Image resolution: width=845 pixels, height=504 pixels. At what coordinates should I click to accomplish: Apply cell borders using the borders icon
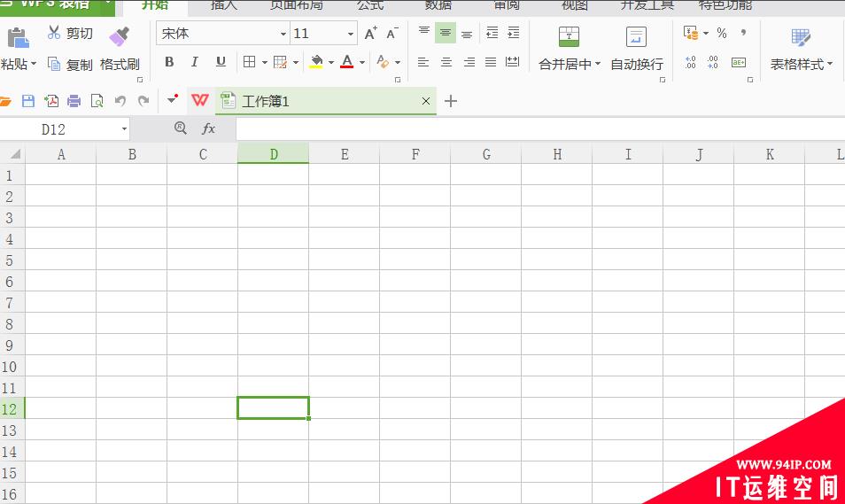coord(250,62)
